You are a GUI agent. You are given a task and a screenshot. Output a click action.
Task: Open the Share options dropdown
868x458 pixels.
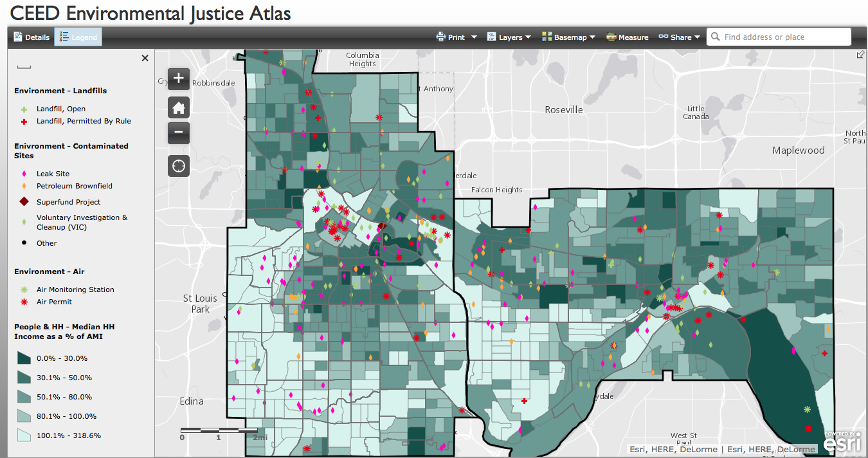point(679,37)
